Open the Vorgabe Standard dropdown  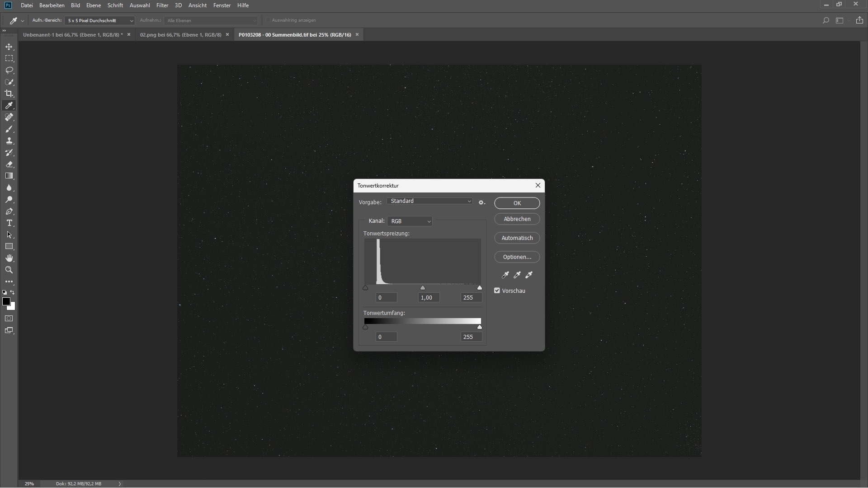(429, 201)
